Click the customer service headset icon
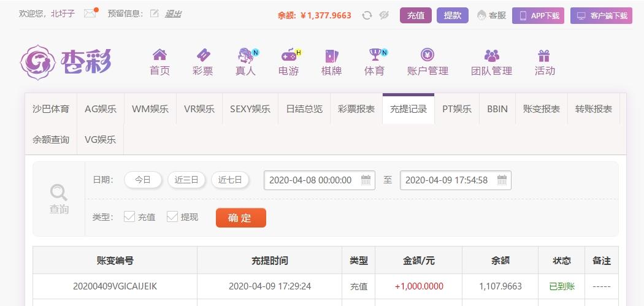 (x=481, y=15)
